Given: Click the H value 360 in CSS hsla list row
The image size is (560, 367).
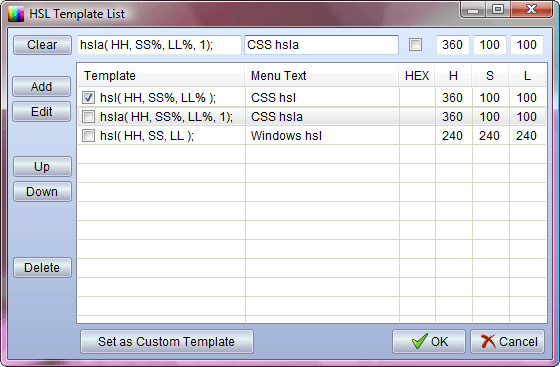Looking at the screenshot, I should coord(452,117).
